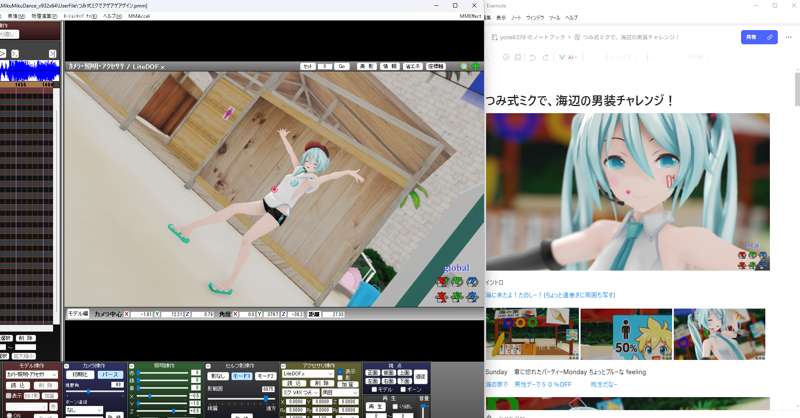Open the MMAccel menu in MikuMikuDance

click(139, 16)
